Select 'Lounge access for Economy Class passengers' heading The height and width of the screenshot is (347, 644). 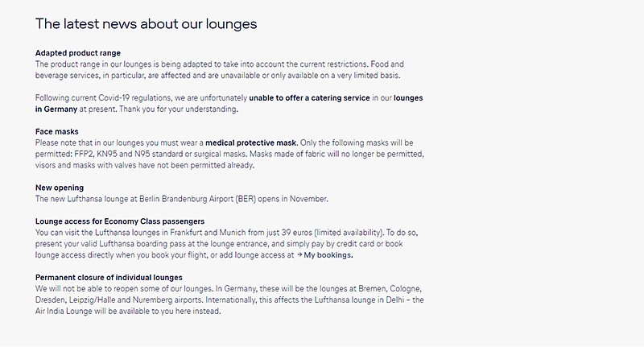point(119,221)
